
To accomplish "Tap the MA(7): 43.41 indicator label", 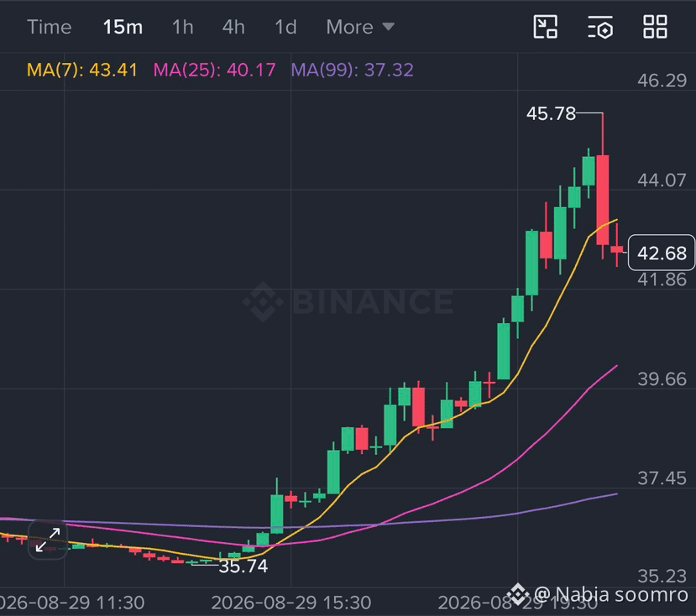I will 82,70.
